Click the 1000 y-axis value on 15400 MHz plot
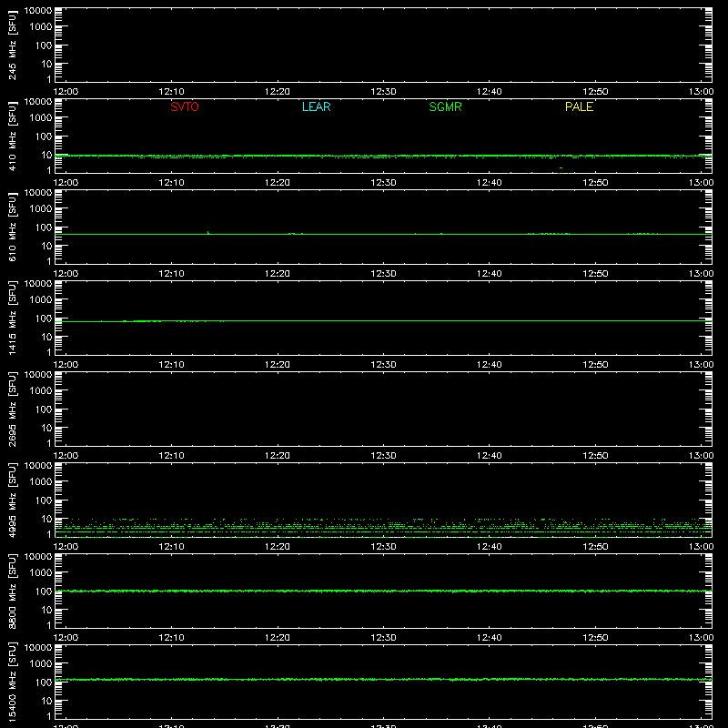This screenshot has width=728, height=728. pyautogui.click(x=41, y=663)
